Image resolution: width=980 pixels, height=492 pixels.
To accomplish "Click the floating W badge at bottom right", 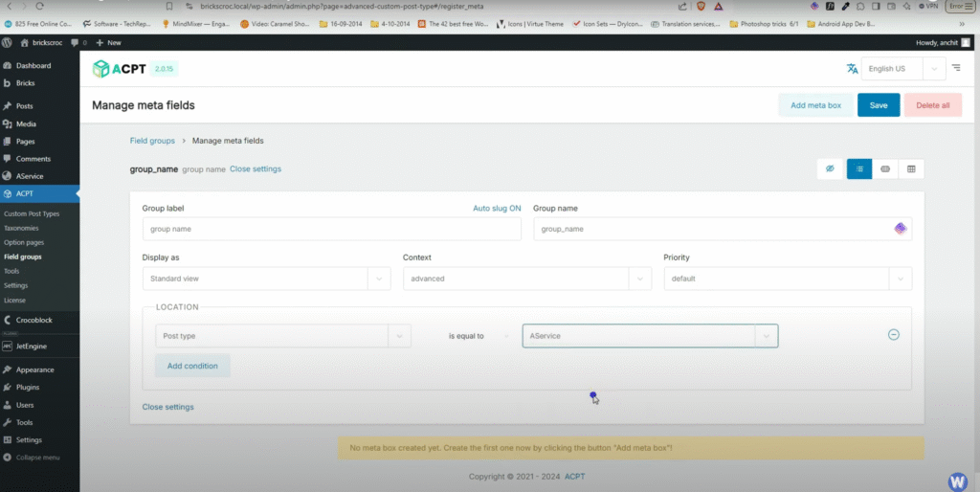I will 957,481.
